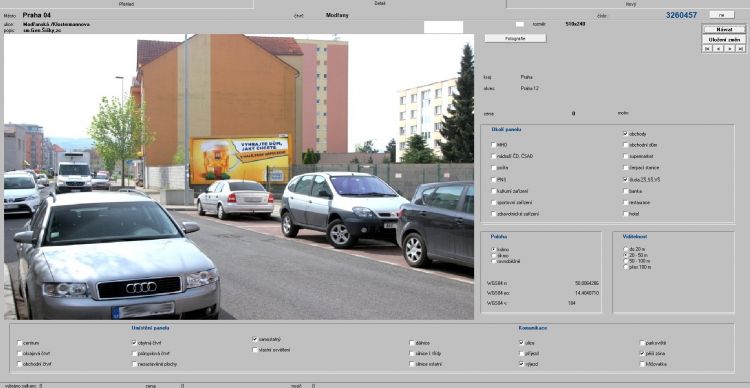
Task: Open the Nový tab
Action: [631, 4]
